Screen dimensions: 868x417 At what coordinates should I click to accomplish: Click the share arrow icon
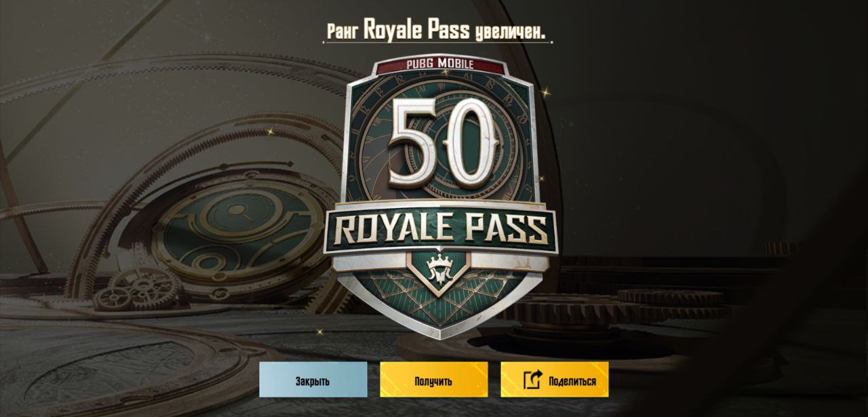tap(533, 380)
